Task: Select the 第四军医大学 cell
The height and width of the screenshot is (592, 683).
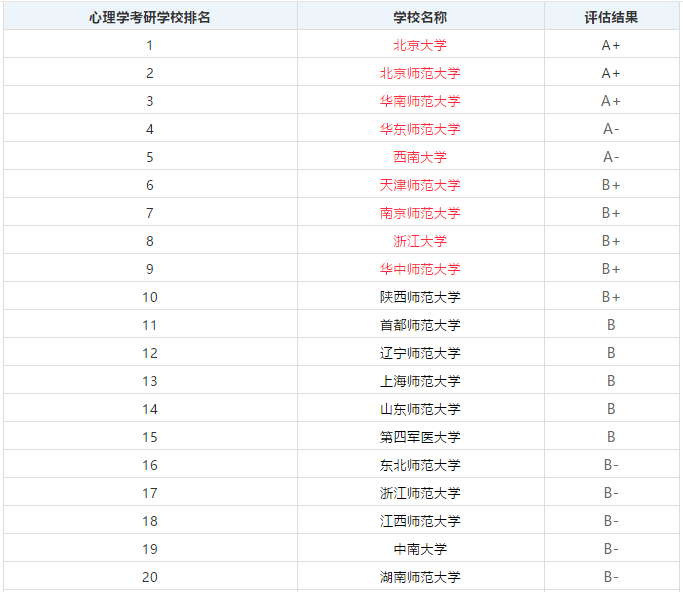Action: pyautogui.click(x=421, y=436)
